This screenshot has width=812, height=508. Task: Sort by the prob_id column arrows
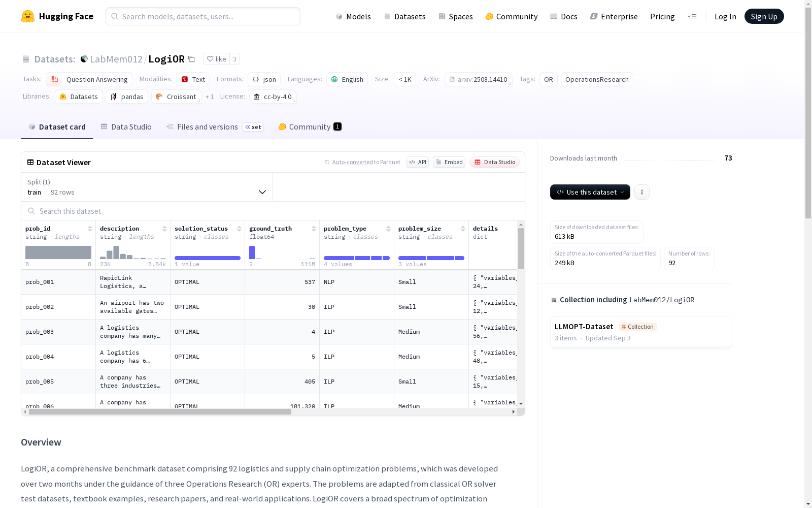(x=90, y=229)
